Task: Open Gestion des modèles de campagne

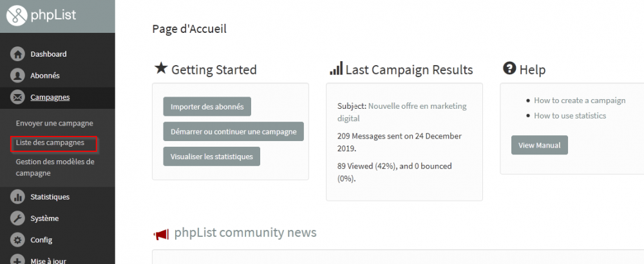Action: point(55,167)
